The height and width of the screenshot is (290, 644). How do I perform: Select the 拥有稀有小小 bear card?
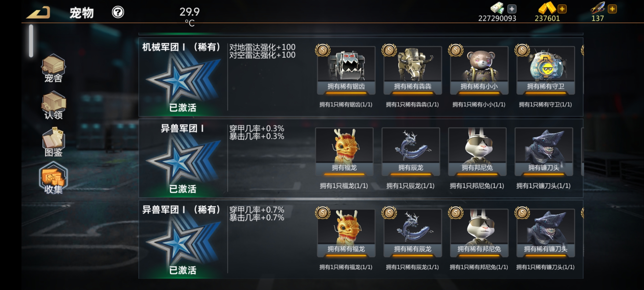479,70
